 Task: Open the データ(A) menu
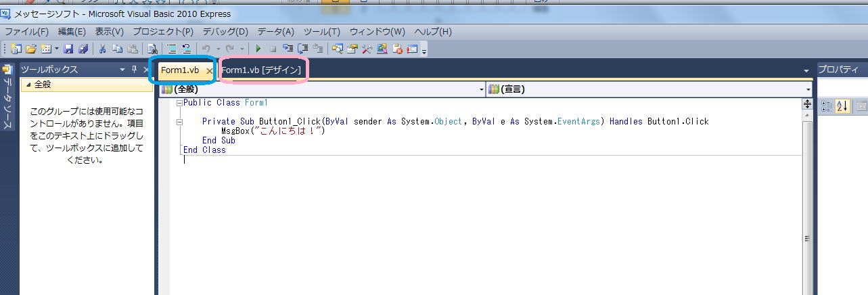[x=275, y=32]
